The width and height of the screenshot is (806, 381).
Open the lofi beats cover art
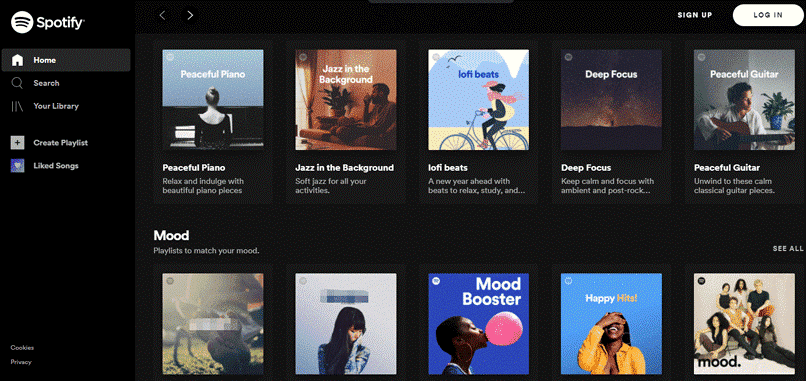pos(479,100)
